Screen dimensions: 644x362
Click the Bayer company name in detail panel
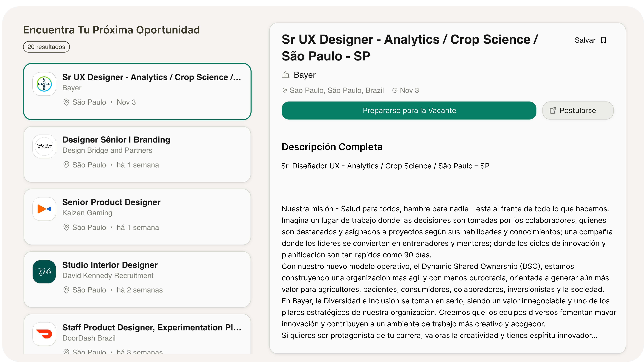(x=304, y=75)
